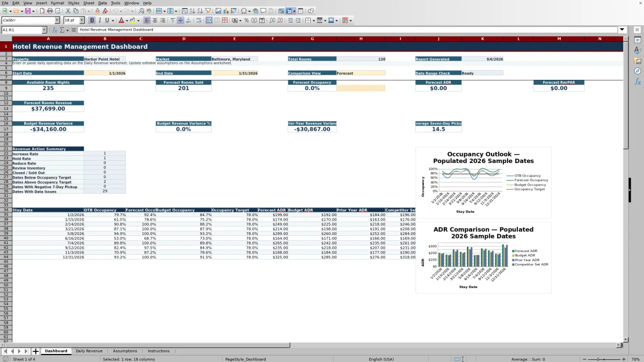Click the last sheet navigation arrow
This screenshot has height=362, width=644.
click(26, 351)
